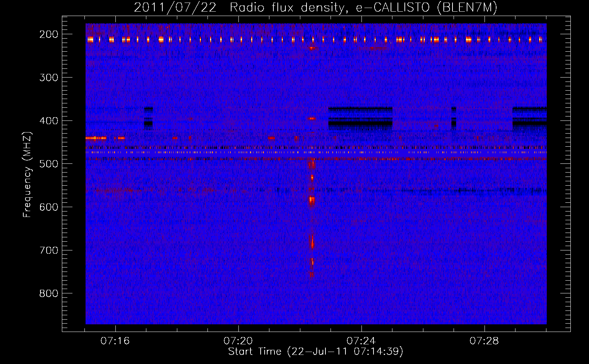The image size is (589, 364).
Task: Click the bright burst near 600 MHz
Action: pos(312,201)
